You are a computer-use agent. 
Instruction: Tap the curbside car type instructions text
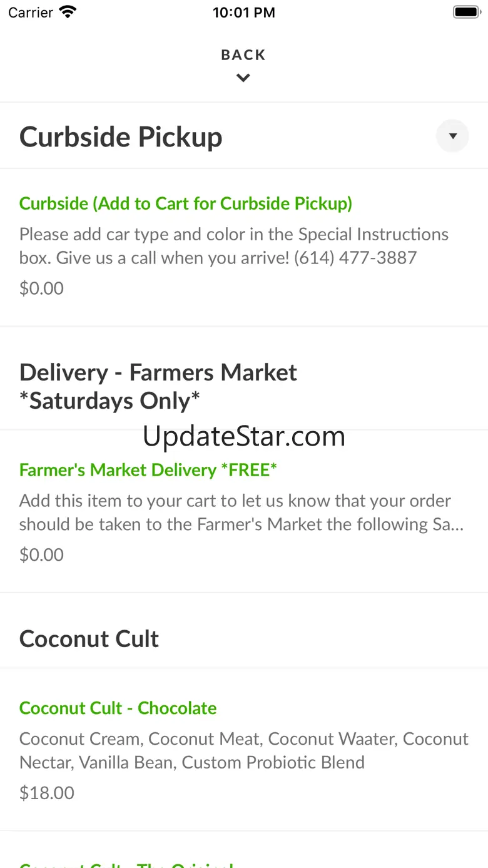pos(233,246)
